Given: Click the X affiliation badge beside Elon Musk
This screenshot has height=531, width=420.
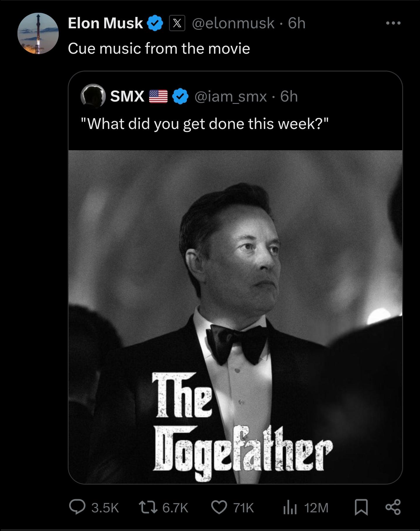Looking at the screenshot, I should click(x=177, y=23).
